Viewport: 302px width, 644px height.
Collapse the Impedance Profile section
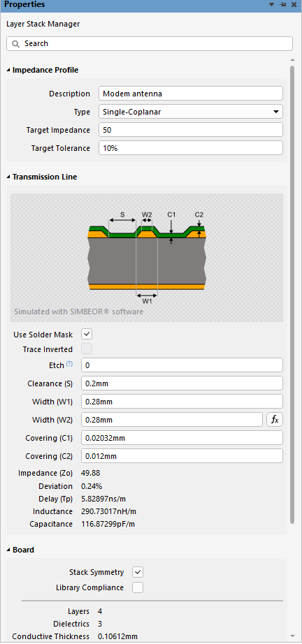tap(8, 71)
